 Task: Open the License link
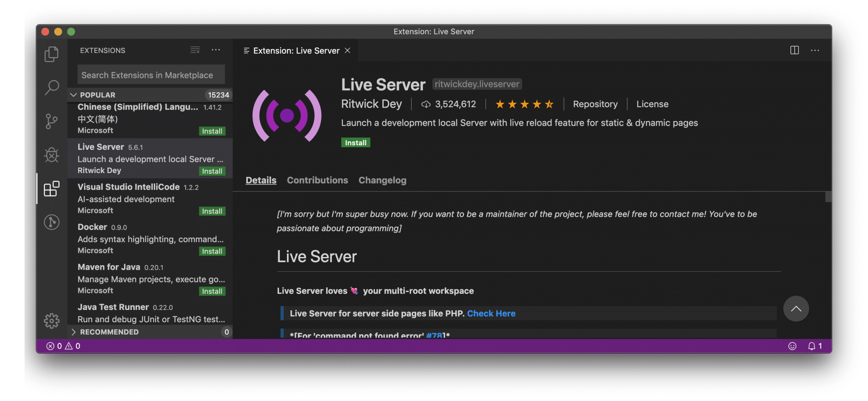(x=652, y=104)
